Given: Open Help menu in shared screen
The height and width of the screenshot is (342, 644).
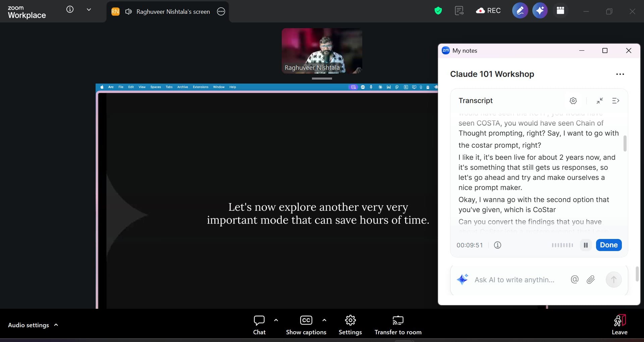Looking at the screenshot, I should [233, 87].
